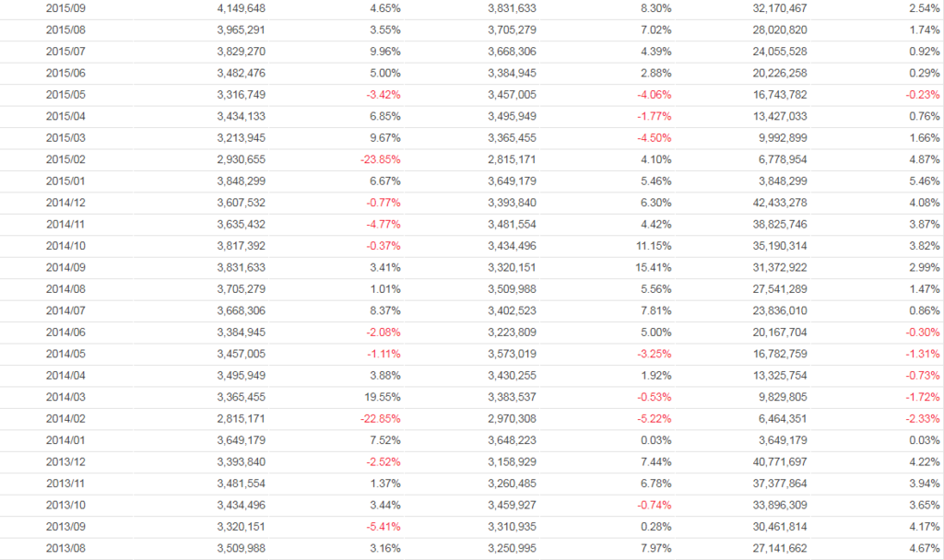Image resolution: width=944 pixels, height=560 pixels.
Task: Select the 2014/06 date cell
Action: tap(65, 332)
